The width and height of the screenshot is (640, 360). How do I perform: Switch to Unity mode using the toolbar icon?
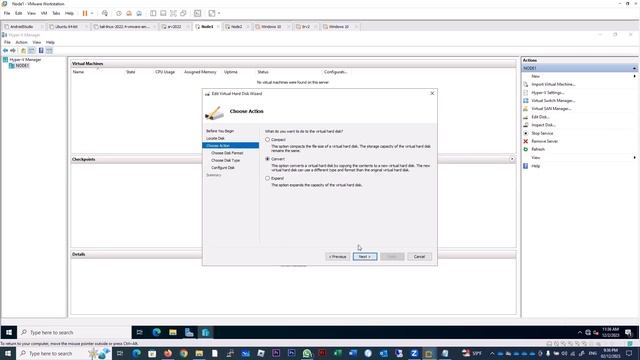click(183, 13)
